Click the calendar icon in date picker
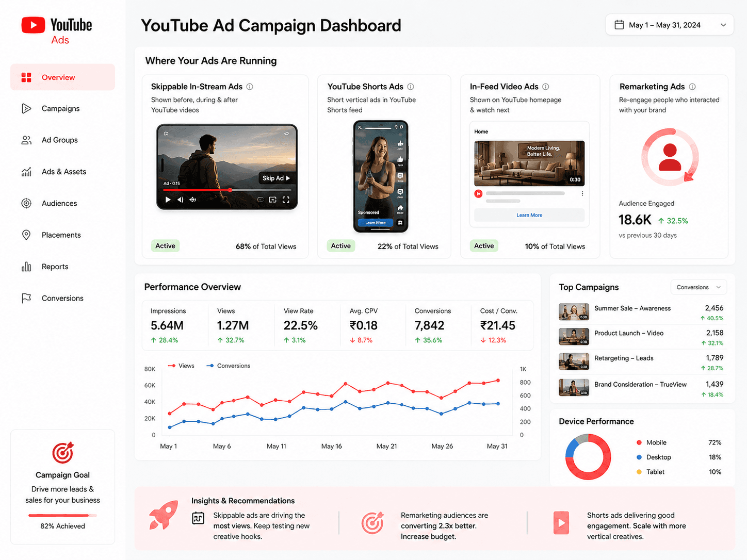747x560 pixels. [x=619, y=25]
